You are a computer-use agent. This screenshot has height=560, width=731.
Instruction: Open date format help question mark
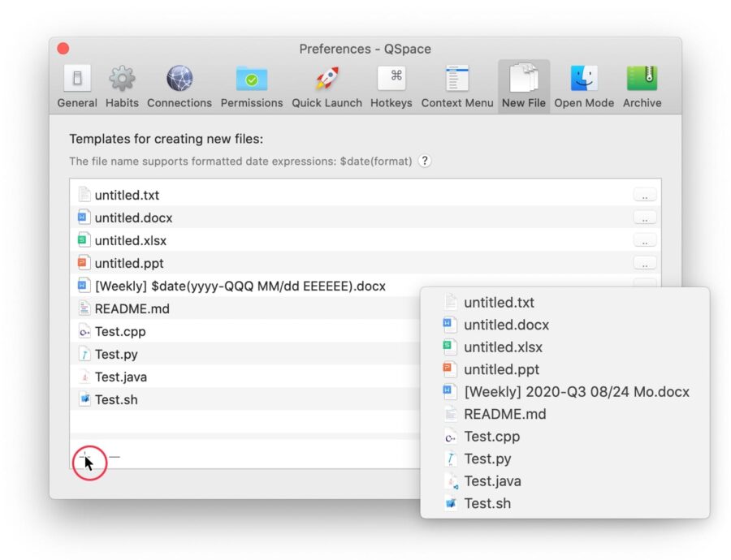point(424,161)
